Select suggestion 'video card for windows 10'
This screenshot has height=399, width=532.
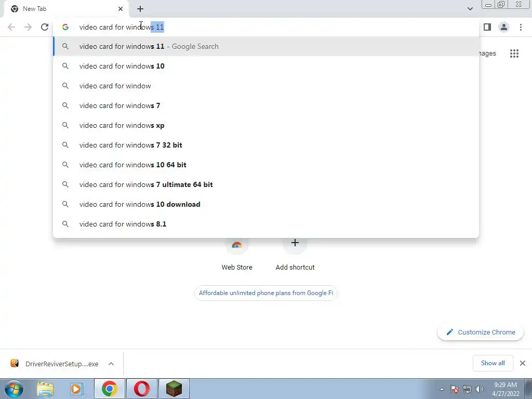point(266,66)
